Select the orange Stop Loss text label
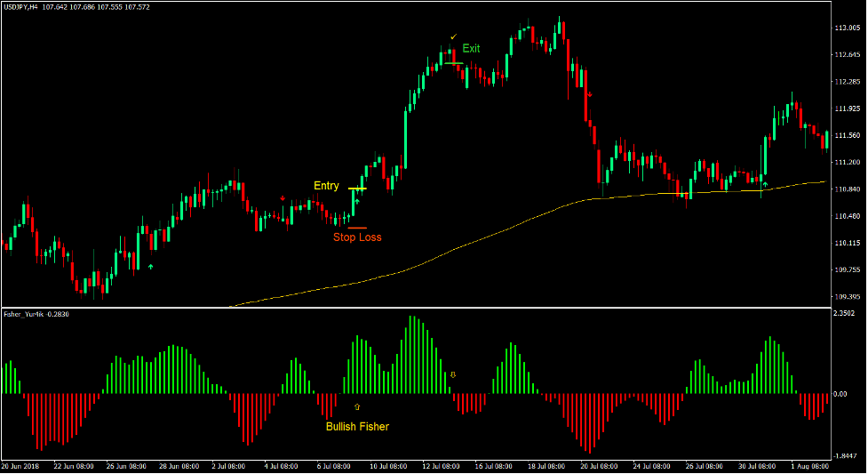Viewport: 868px width, 474px height. coord(357,237)
